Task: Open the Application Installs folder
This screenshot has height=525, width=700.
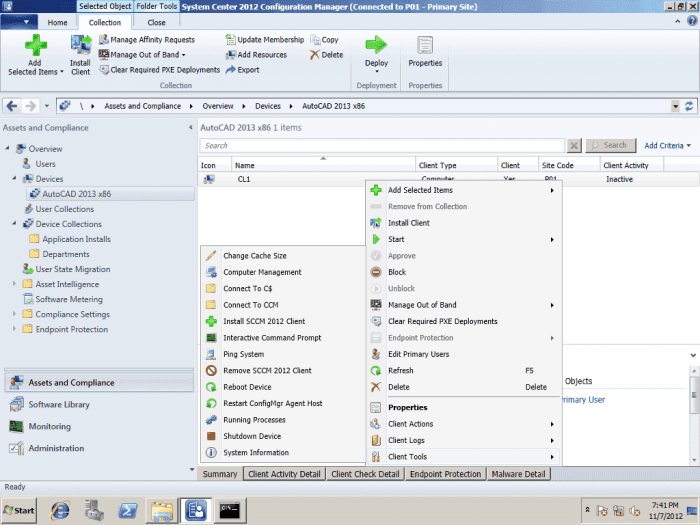Action: click(x=76, y=239)
